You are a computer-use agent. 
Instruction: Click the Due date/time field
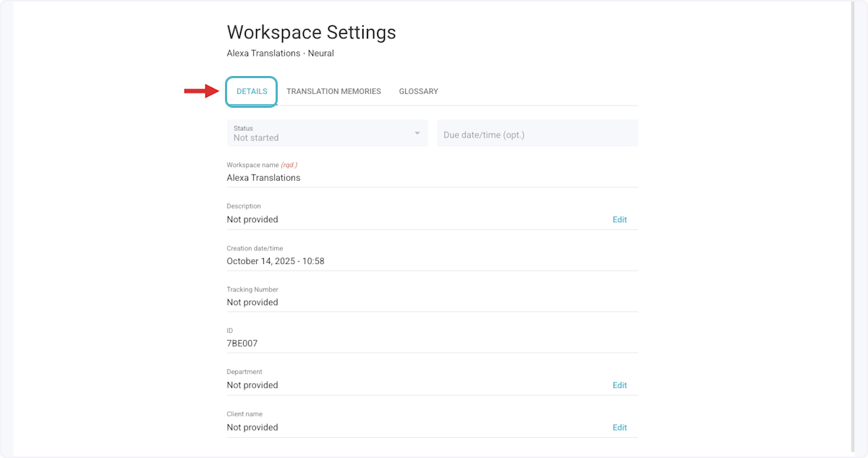pos(537,135)
